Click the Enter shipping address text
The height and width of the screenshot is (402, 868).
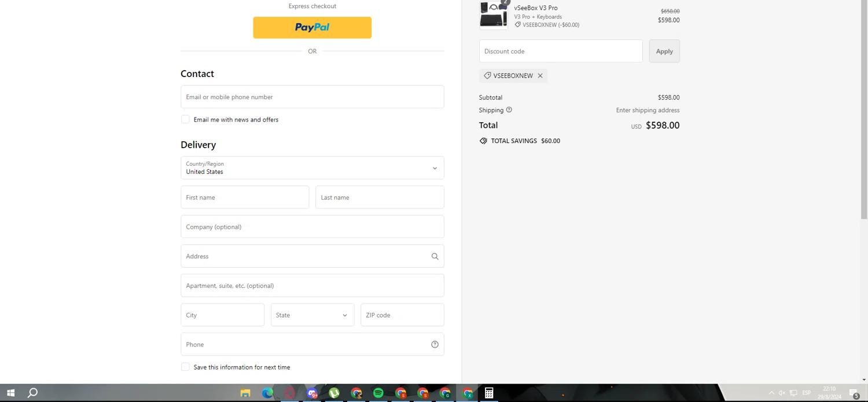(648, 110)
